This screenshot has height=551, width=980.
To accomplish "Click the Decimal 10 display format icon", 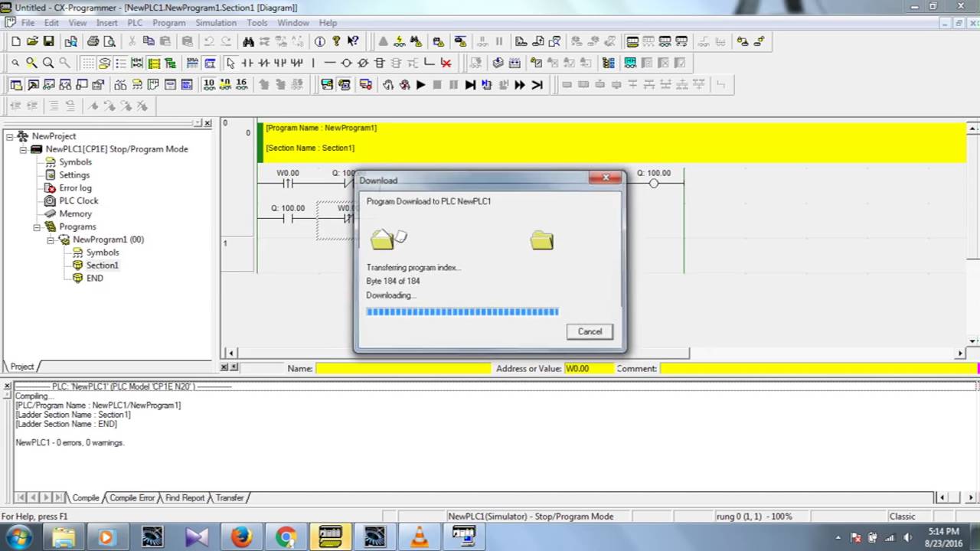I will [x=209, y=85].
